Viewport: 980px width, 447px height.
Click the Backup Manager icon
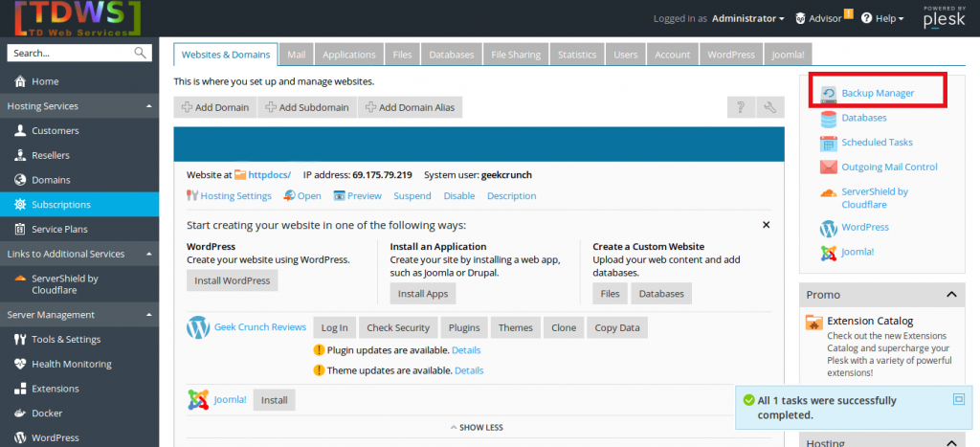point(829,93)
